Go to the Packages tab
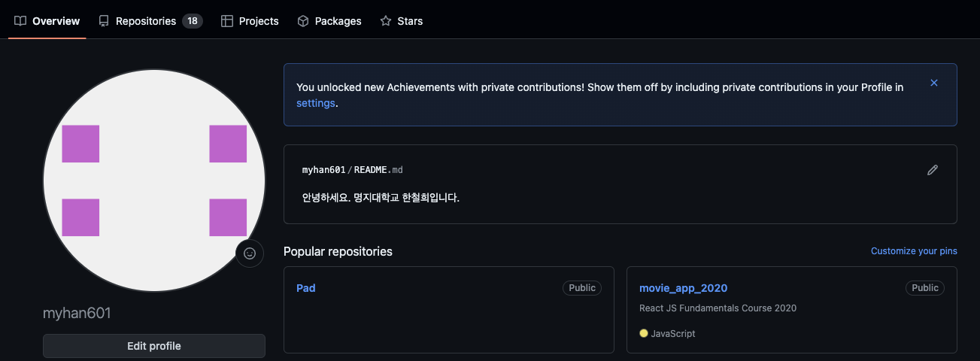The height and width of the screenshot is (361, 980). 329,21
